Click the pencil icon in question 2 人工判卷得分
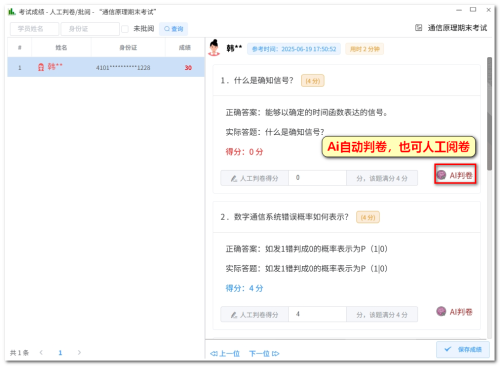The image size is (500, 366). pyautogui.click(x=234, y=315)
